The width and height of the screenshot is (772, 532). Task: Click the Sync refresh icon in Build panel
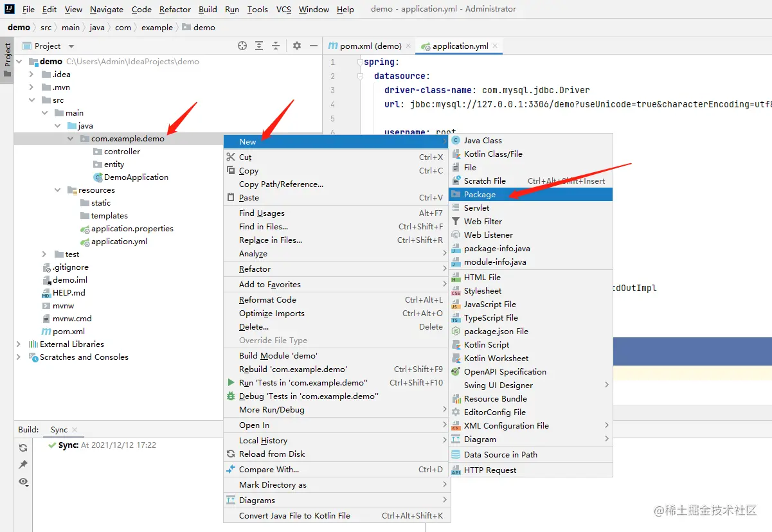pyautogui.click(x=23, y=448)
